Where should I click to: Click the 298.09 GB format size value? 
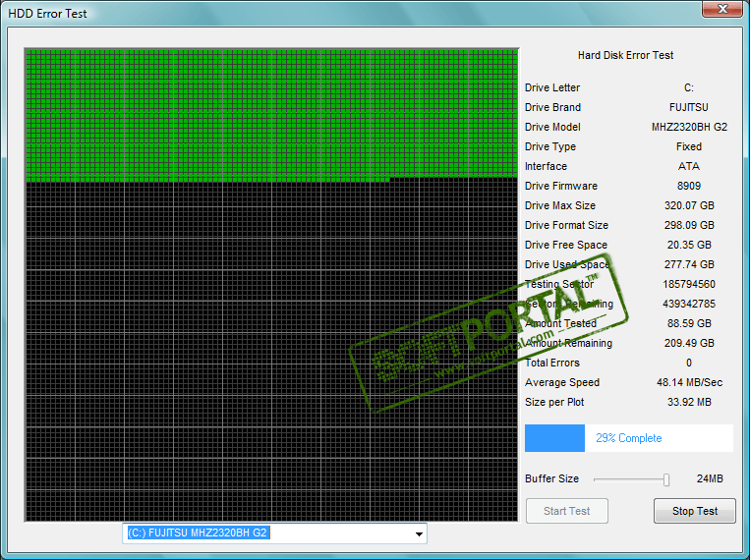pyautogui.click(x=689, y=225)
